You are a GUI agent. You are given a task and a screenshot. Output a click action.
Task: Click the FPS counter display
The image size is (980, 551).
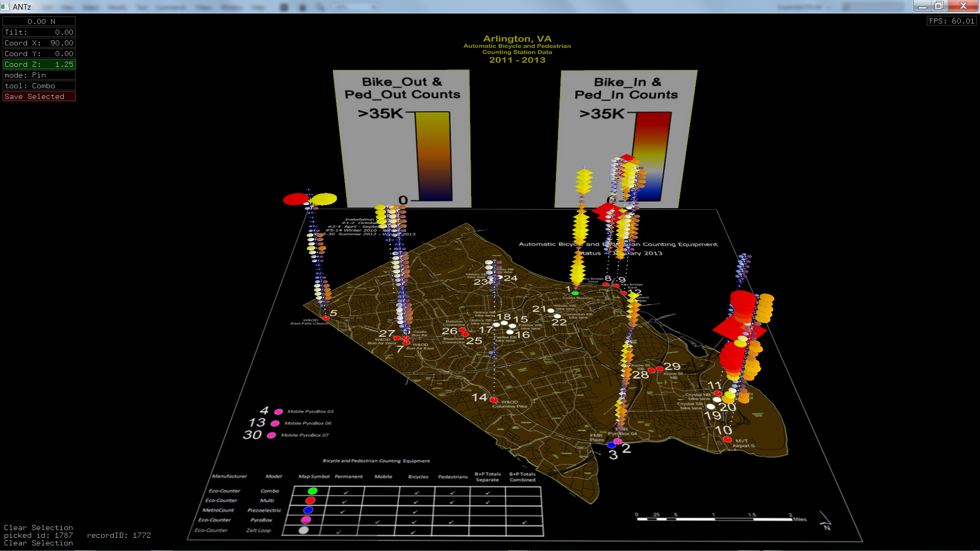pyautogui.click(x=951, y=21)
